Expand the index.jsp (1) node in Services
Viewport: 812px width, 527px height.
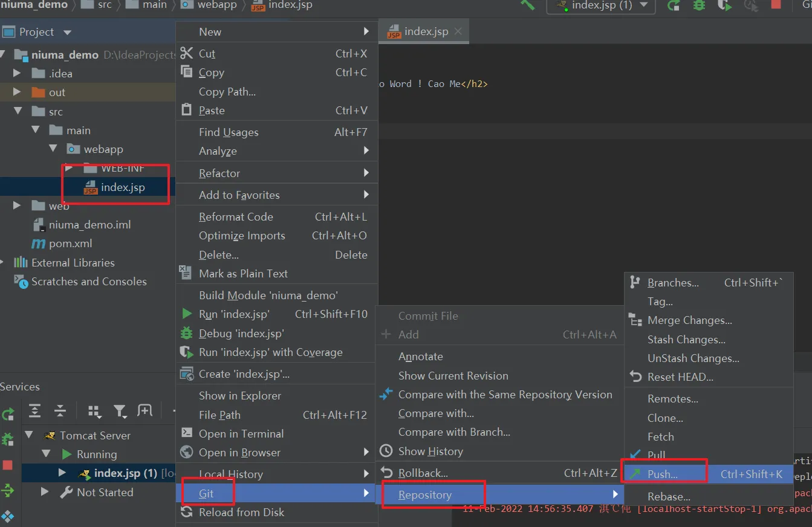click(63, 473)
